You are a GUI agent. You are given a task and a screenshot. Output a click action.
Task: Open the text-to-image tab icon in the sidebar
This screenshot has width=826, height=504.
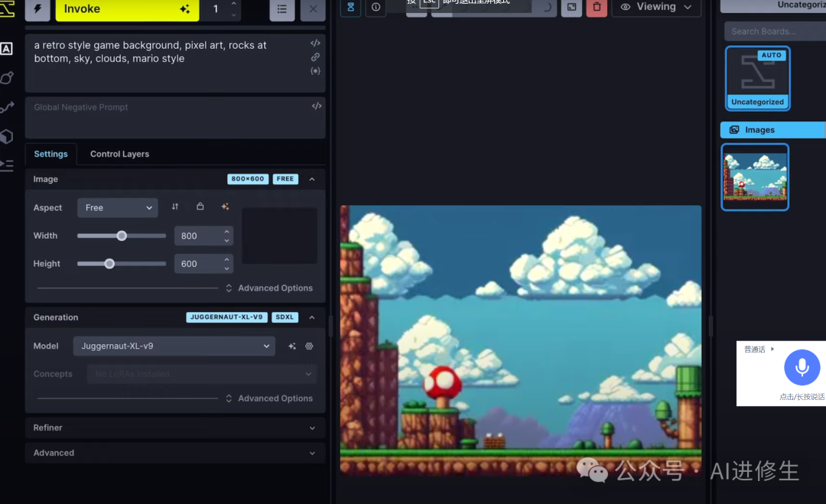(x=6, y=48)
